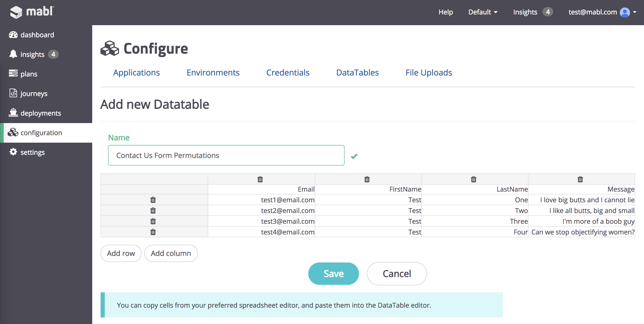Click the Add row button
The image size is (644, 324).
(x=121, y=253)
